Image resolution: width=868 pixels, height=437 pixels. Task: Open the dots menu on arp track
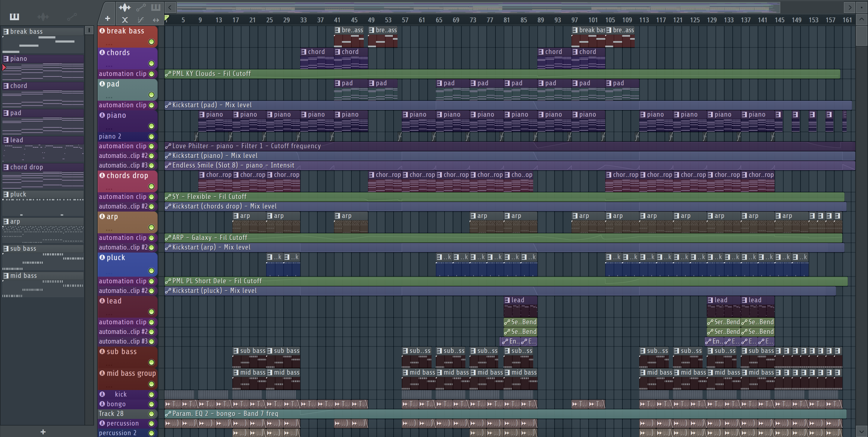108,230
